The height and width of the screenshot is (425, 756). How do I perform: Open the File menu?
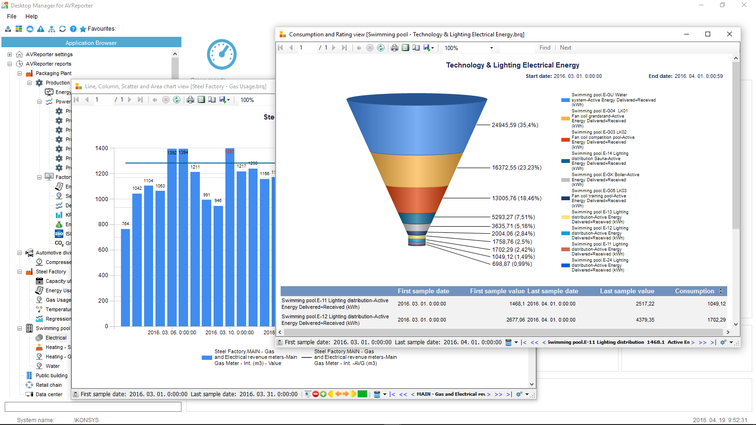(12, 16)
